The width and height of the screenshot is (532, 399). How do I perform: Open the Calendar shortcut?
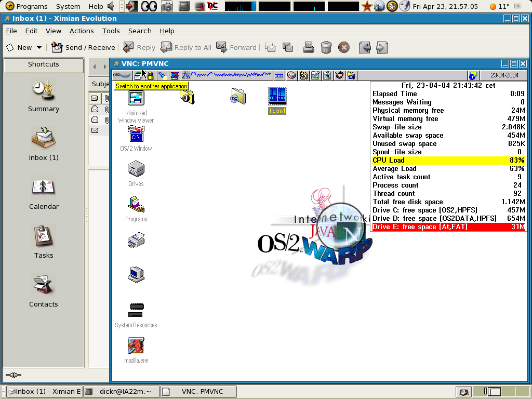click(x=44, y=193)
